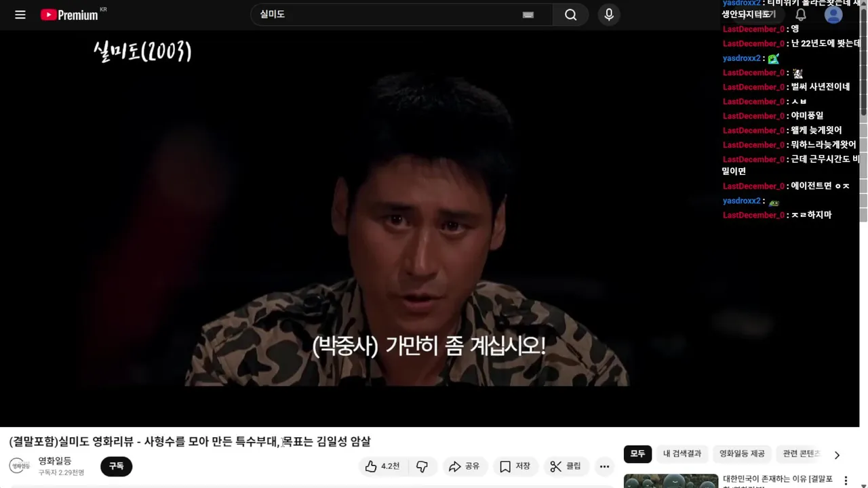The width and height of the screenshot is (868, 488).
Task: Dislike the video with thumbs-down icon
Action: (x=422, y=466)
